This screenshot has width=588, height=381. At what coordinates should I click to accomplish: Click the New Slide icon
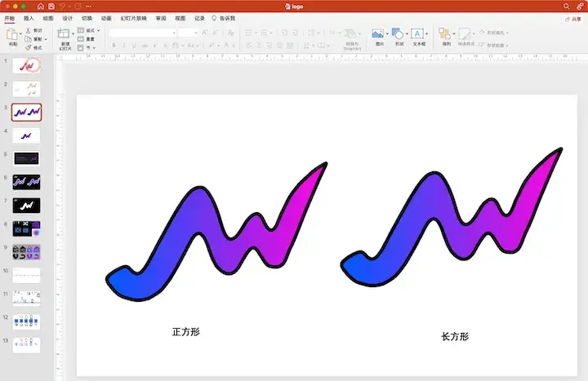pos(64,33)
